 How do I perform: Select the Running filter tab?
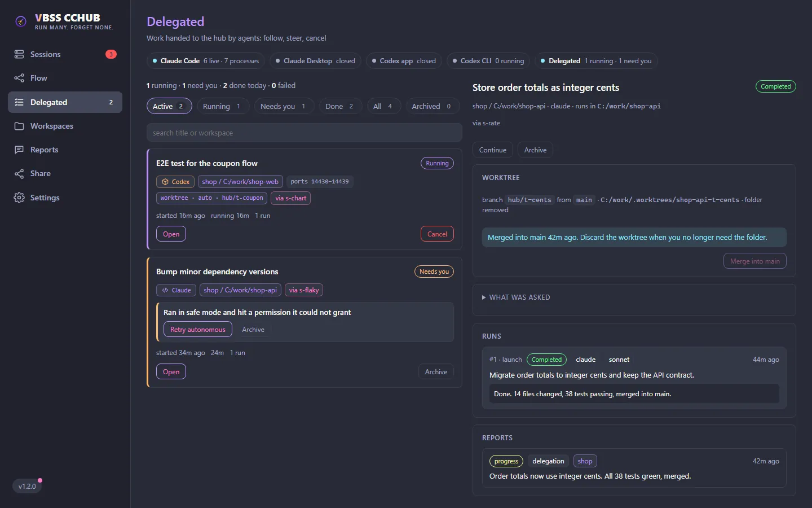click(x=223, y=106)
